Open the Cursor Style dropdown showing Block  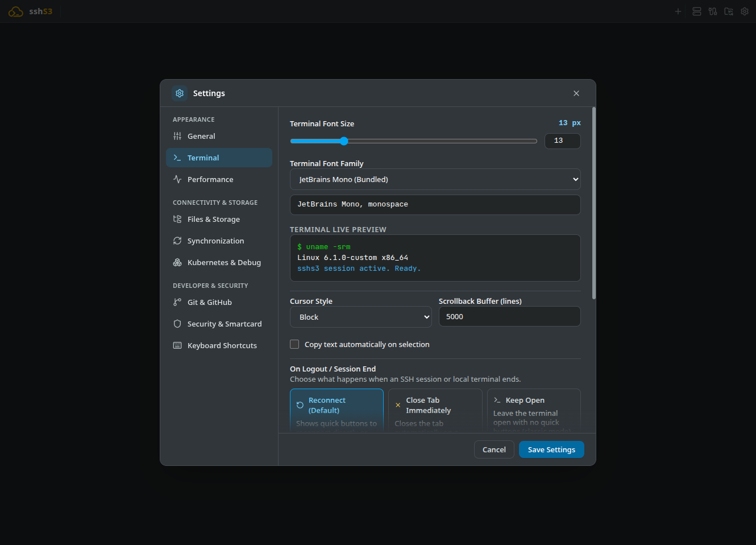tap(361, 317)
